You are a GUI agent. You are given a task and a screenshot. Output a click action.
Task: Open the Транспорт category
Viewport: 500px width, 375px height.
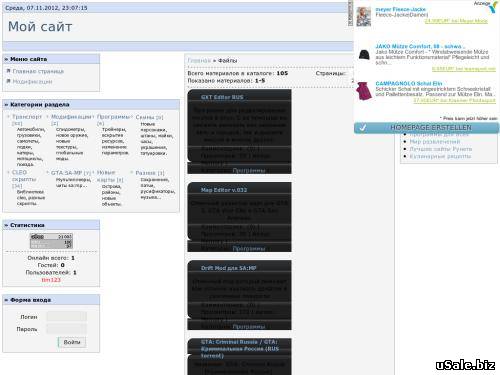27,117
